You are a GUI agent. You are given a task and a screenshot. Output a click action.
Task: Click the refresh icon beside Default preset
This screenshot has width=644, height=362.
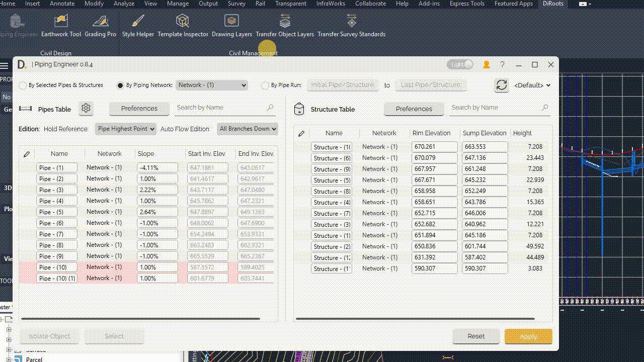tap(502, 85)
